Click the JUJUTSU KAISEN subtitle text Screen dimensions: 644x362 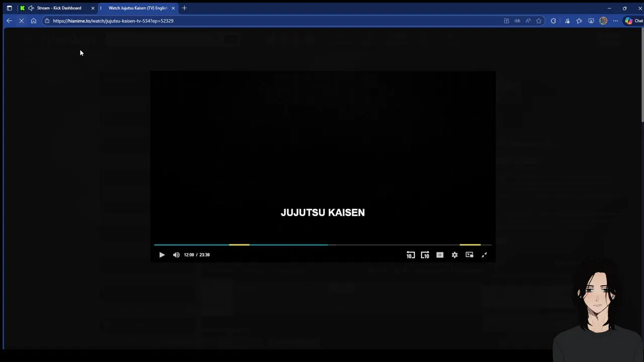[323, 213]
